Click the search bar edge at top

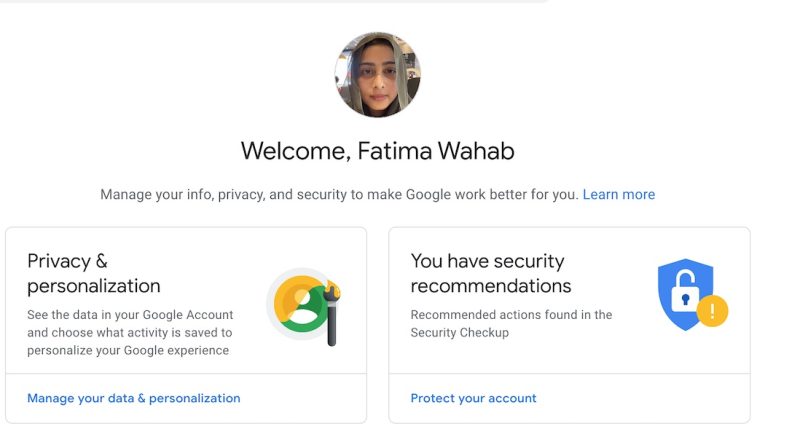[276, 2]
